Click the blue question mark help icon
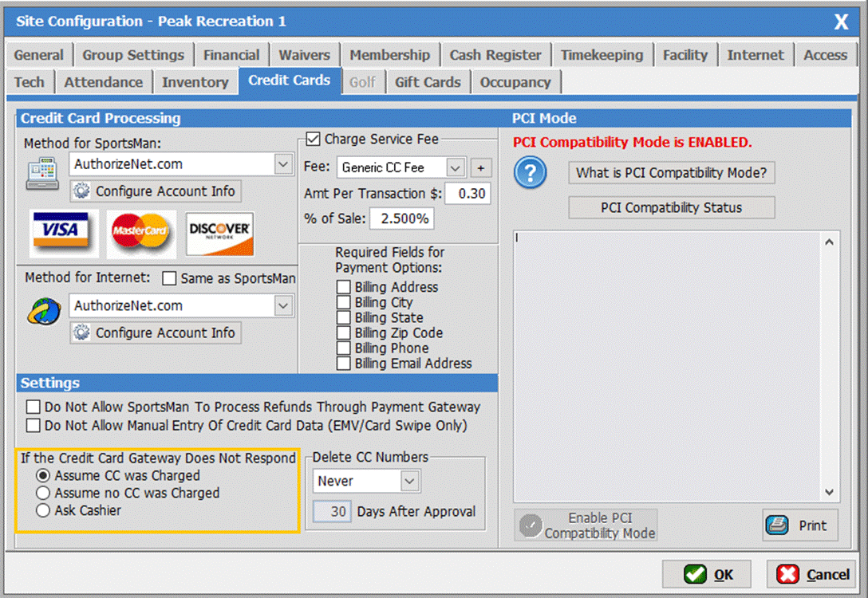The image size is (868, 598). point(530,173)
